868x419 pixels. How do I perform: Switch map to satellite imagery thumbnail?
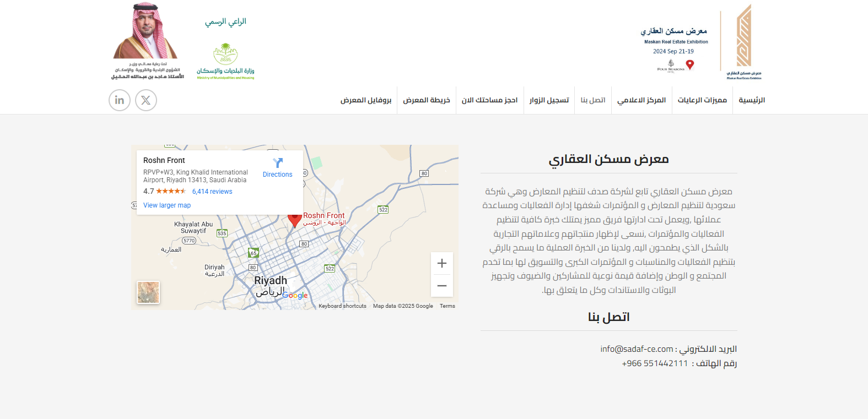pyautogui.click(x=148, y=292)
